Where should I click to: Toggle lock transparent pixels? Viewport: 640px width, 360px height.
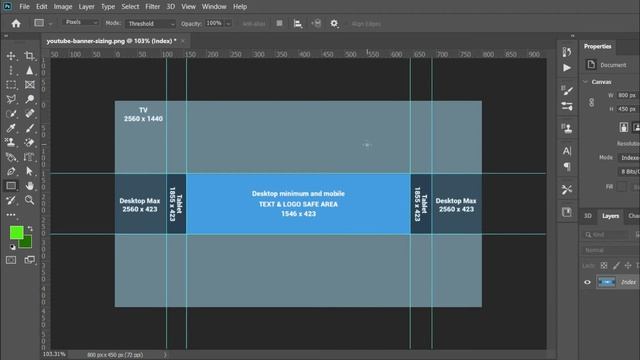[x=604, y=266]
